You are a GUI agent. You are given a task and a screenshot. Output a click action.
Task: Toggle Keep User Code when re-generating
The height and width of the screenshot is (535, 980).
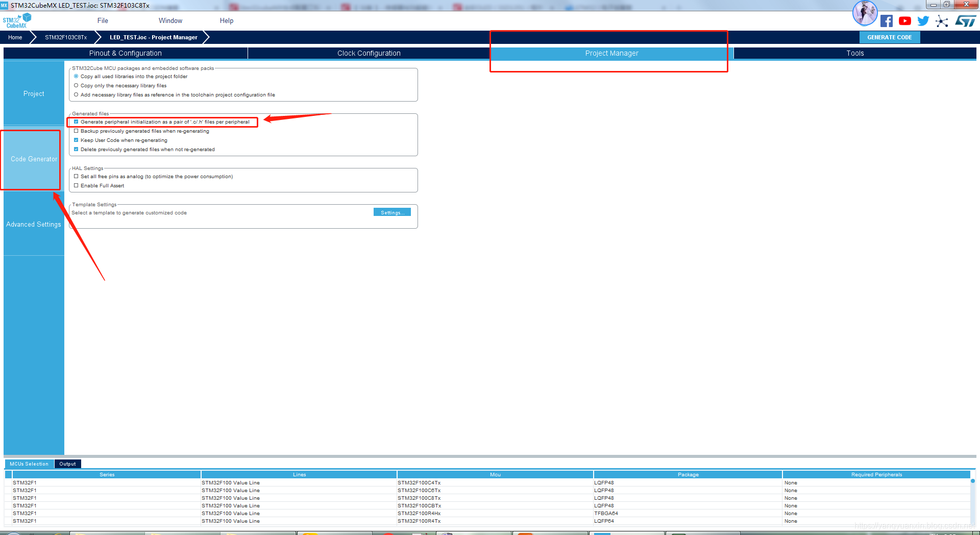click(76, 140)
